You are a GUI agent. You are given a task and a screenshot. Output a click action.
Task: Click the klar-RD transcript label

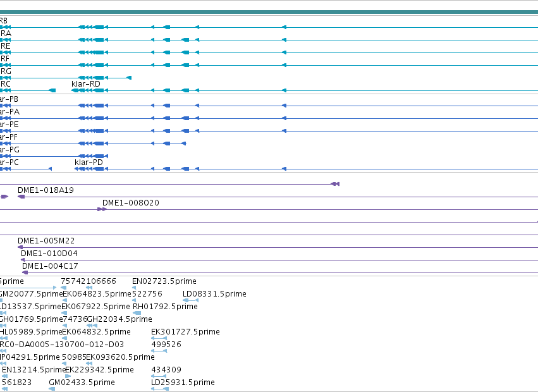86,84
